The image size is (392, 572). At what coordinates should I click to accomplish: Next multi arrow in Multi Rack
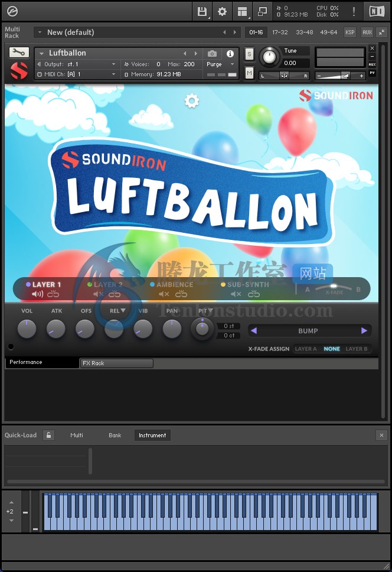[x=234, y=32]
